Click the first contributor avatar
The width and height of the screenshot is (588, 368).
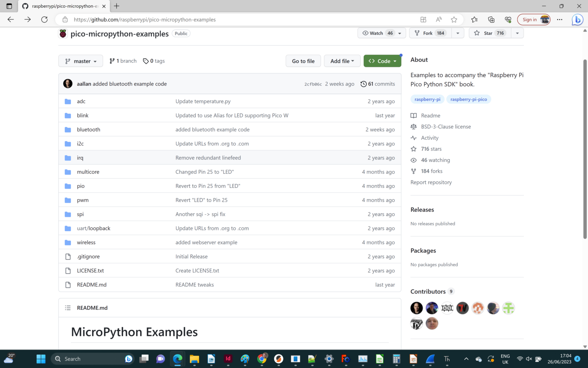[x=416, y=308]
